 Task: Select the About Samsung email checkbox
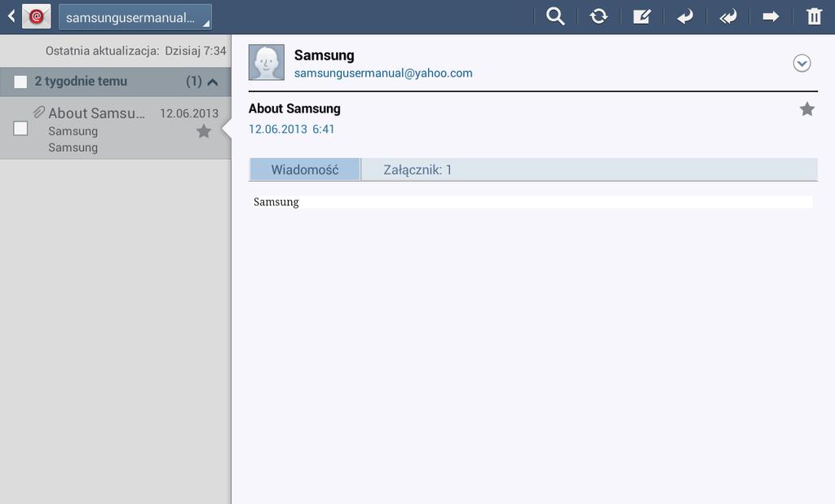[x=20, y=128]
